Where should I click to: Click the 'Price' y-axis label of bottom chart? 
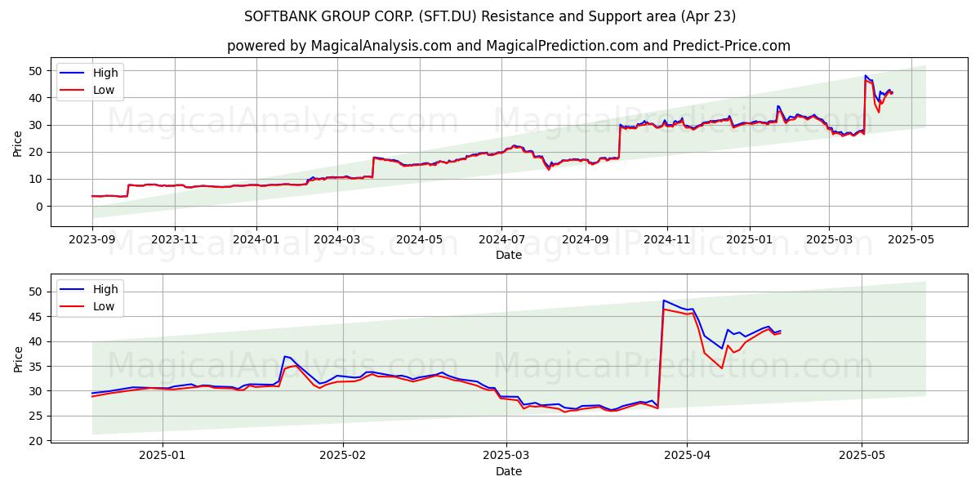[18, 359]
